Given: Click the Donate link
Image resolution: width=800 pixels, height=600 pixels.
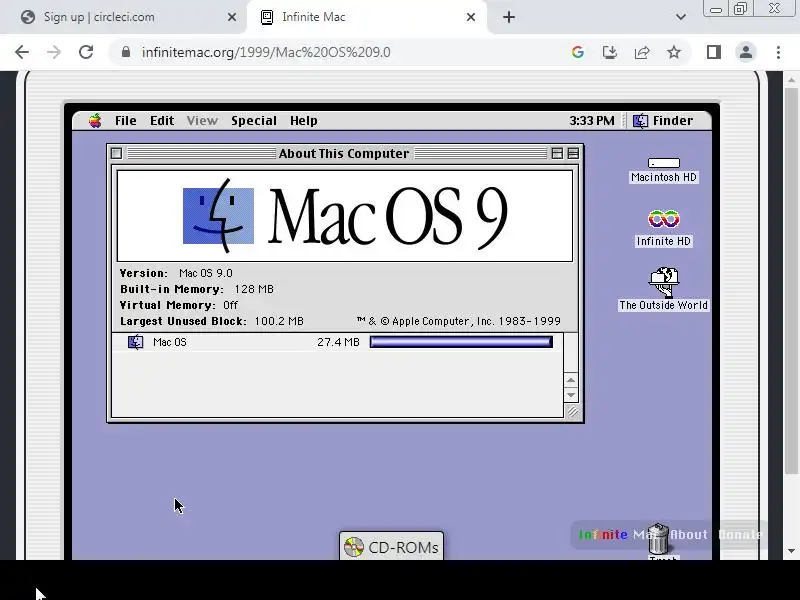Looking at the screenshot, I should click(x=739, y=535).
